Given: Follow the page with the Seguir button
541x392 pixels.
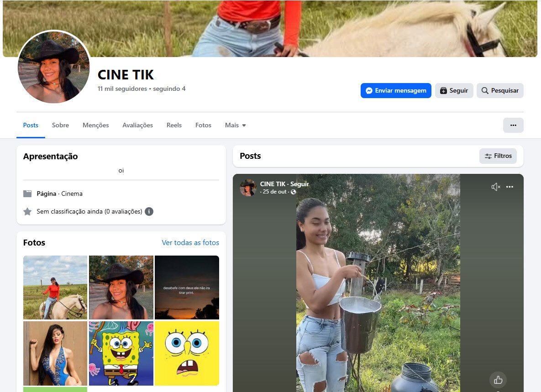Looking at the screenshot, I should pos(454,90).
